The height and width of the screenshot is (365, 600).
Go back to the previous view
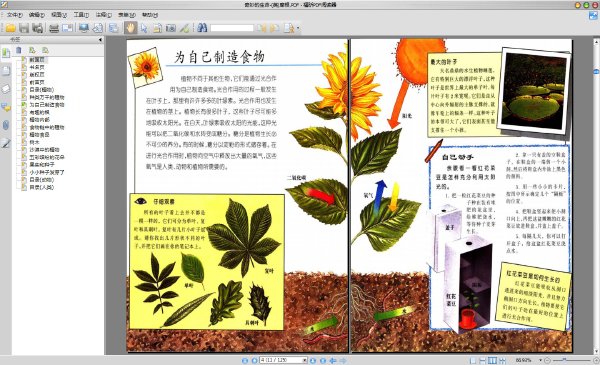coord(333,360)
